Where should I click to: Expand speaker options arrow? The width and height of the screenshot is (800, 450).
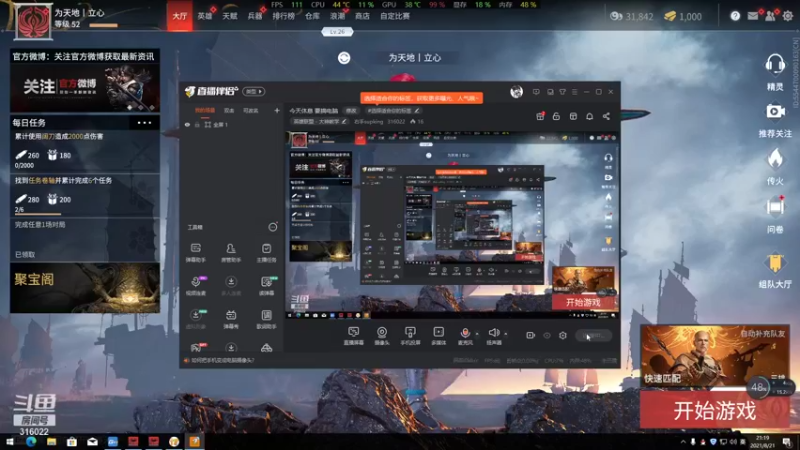[x=506, y=334]
